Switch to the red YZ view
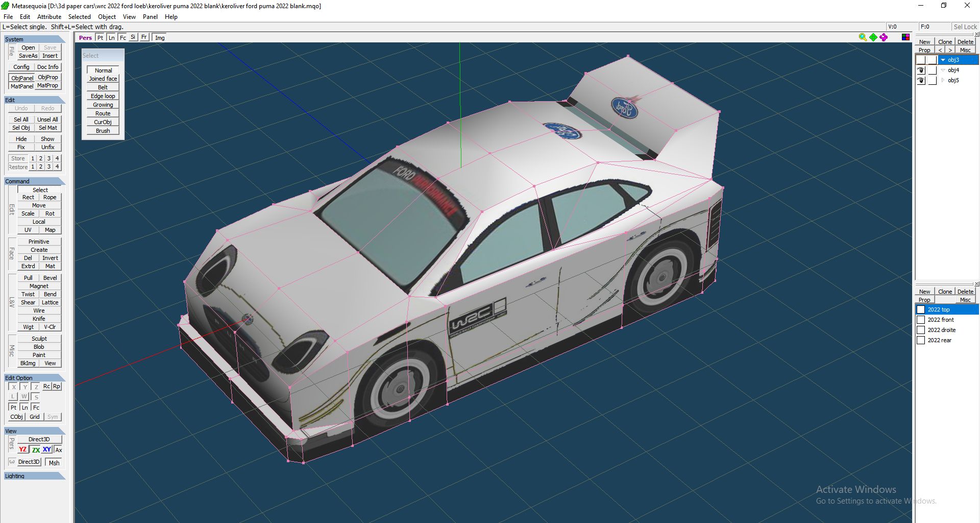The width and height of the screenshot is (980, 523). pos(22,449)
